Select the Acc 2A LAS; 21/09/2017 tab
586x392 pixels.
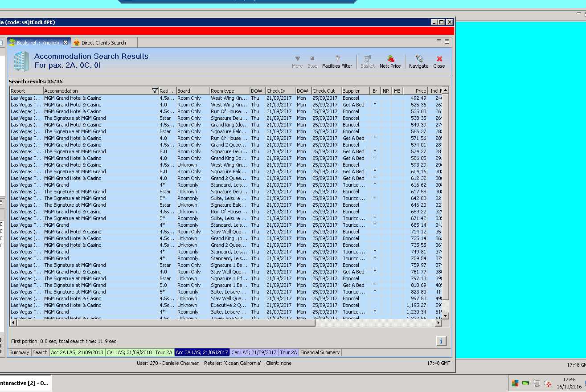[202, 352]
